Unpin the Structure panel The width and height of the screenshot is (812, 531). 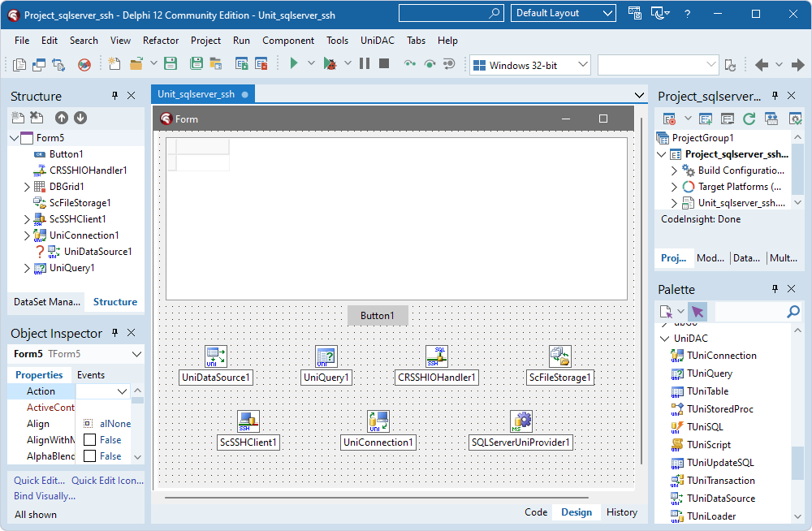point(114,96)
